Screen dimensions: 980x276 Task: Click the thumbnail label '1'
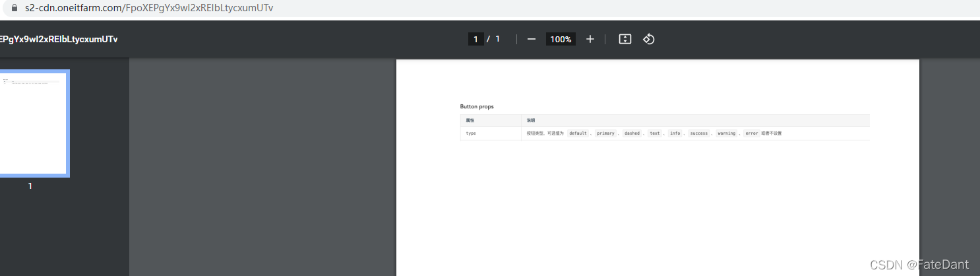[x=30, y=186]
